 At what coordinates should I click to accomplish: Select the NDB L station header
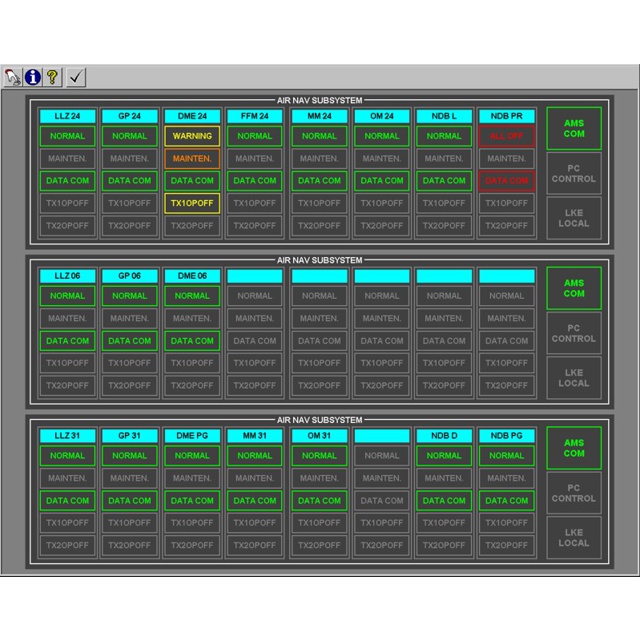444,116
